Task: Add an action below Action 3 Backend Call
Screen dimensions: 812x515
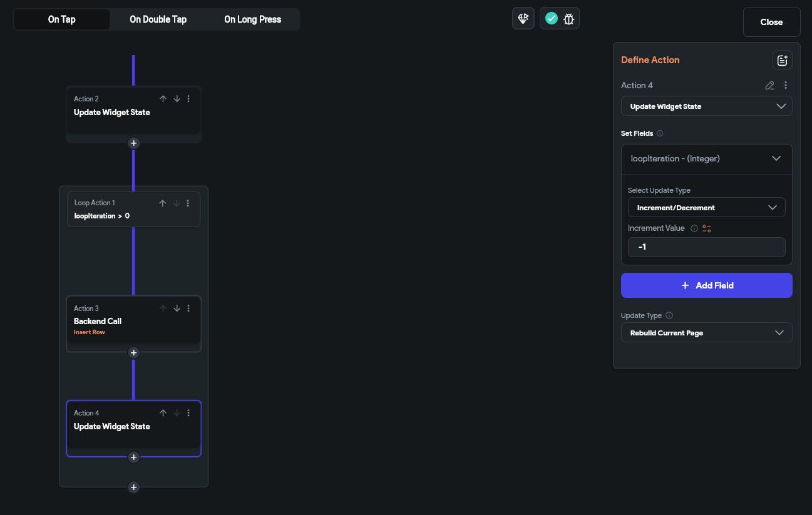Action: pyautogui.click(x=133, y=353)
